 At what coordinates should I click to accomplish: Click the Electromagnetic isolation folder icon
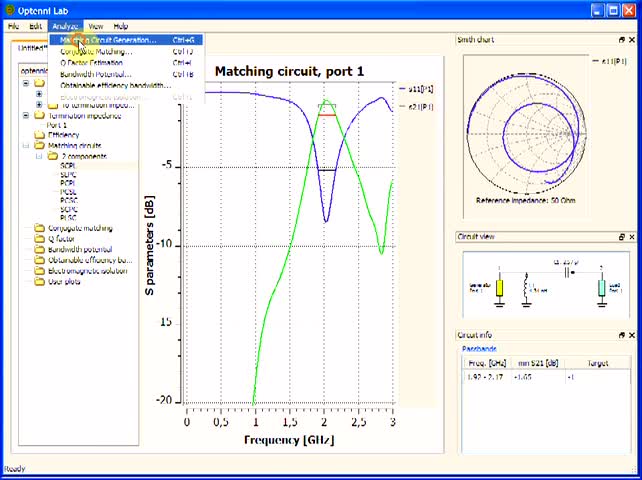coord(39,271)
